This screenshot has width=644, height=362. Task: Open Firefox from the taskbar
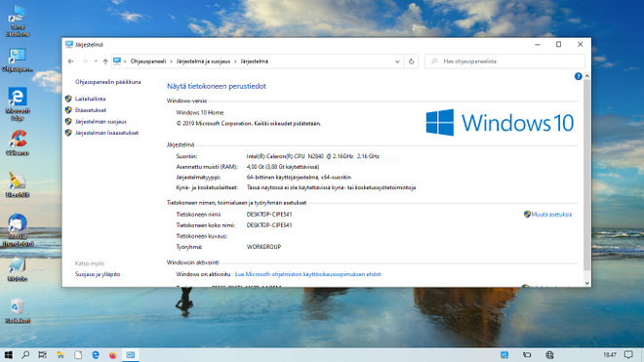pos(113,355)
